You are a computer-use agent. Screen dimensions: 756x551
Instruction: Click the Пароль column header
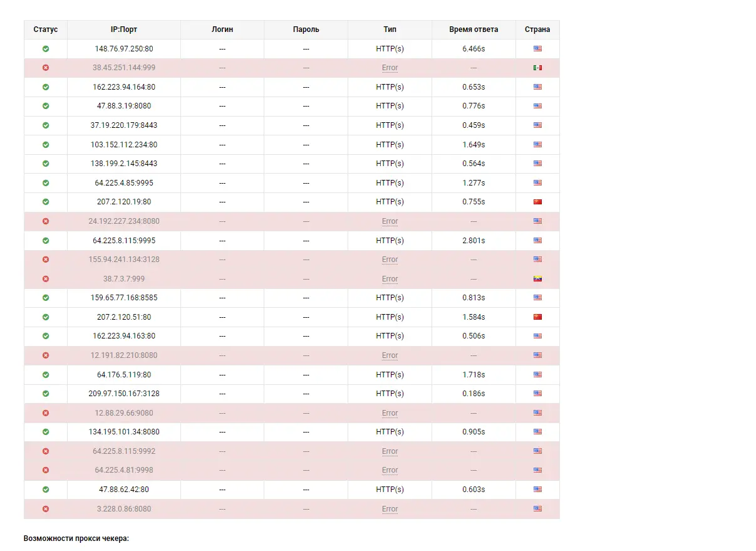pos(306,29)
